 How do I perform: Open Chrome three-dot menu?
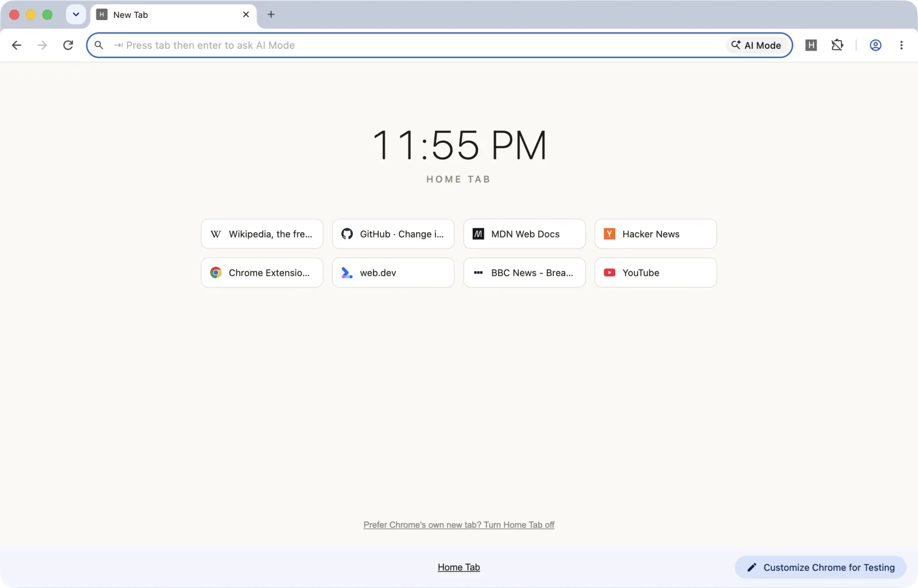[x=901, y=45]
